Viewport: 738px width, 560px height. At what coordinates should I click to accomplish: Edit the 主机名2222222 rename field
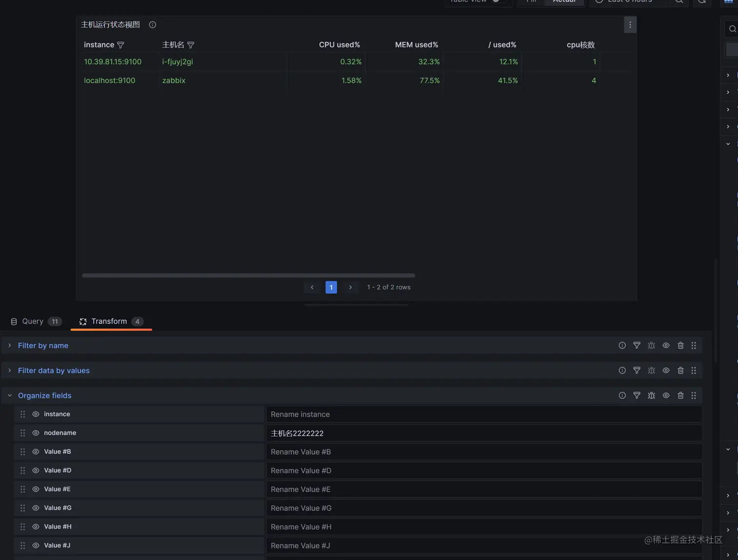[x=484, y=433]
